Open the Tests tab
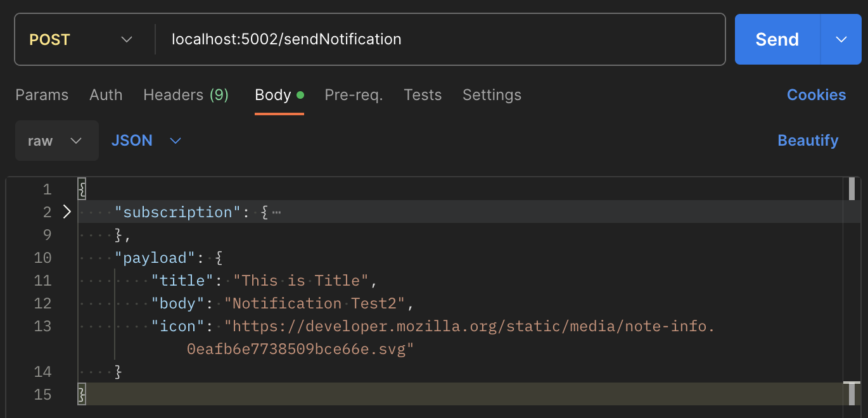 [x=423, y=95]
